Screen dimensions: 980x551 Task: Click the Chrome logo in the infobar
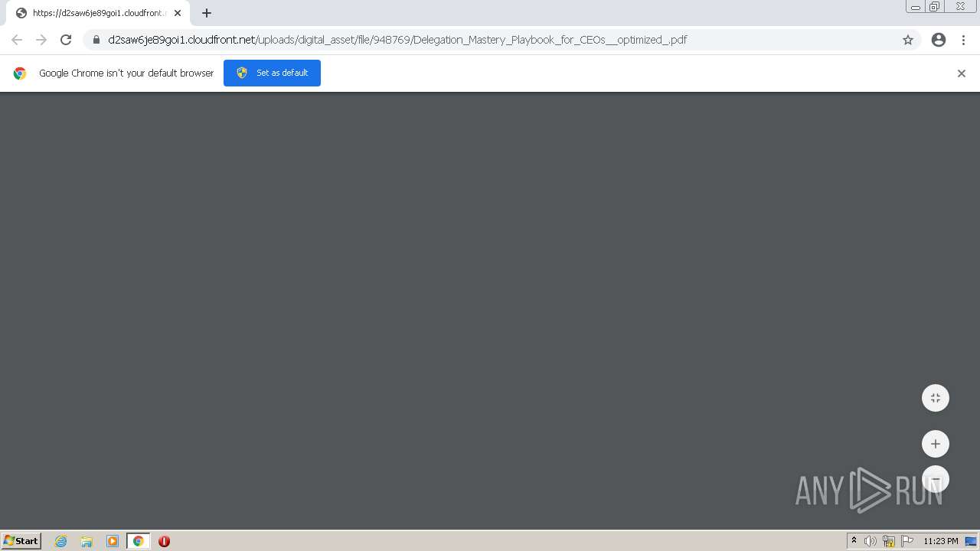pyautogui.click(x=20, y=73)
